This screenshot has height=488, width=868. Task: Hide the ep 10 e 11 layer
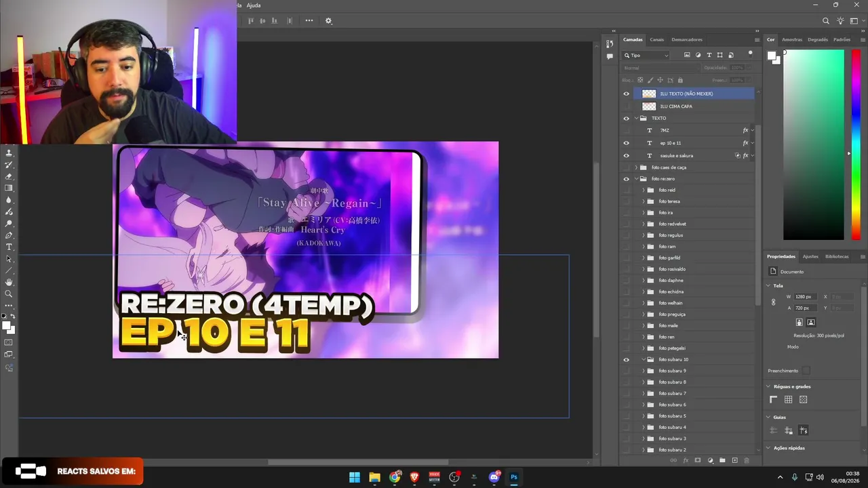(x=626, y=143)
